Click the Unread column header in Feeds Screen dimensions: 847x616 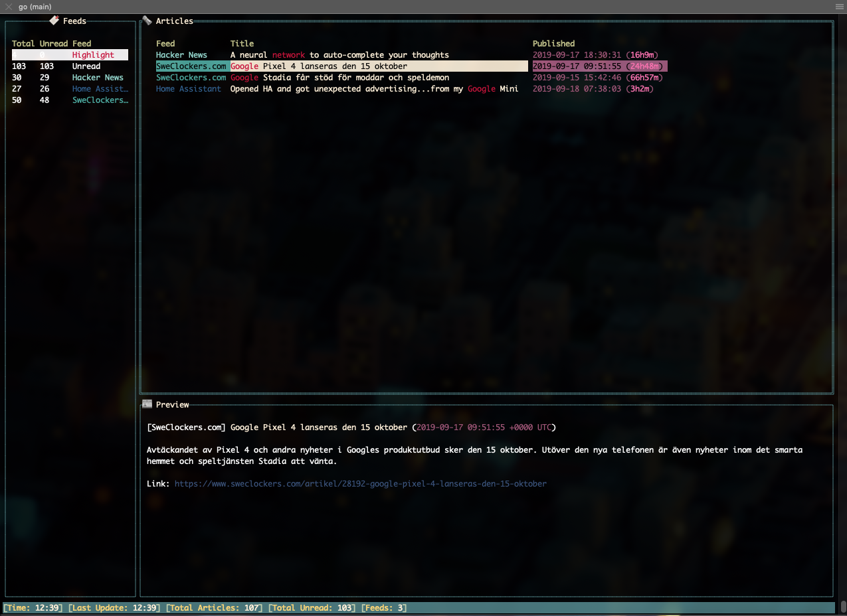pos(53,44)
